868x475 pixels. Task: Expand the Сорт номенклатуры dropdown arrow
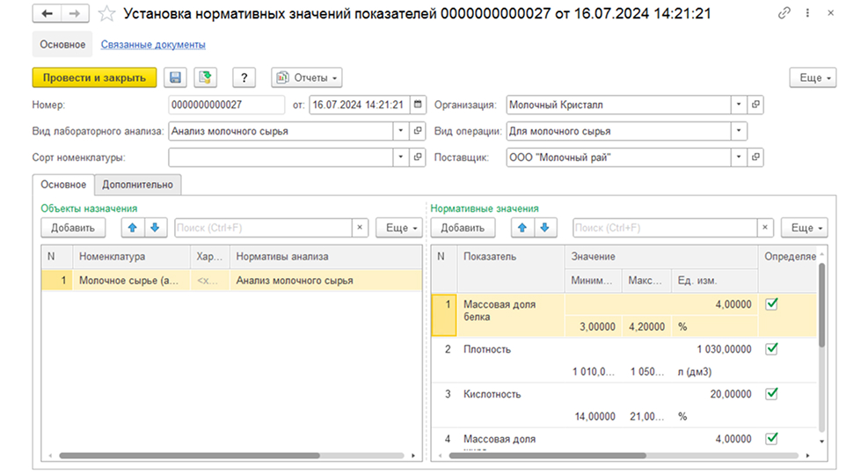(401, 157)
